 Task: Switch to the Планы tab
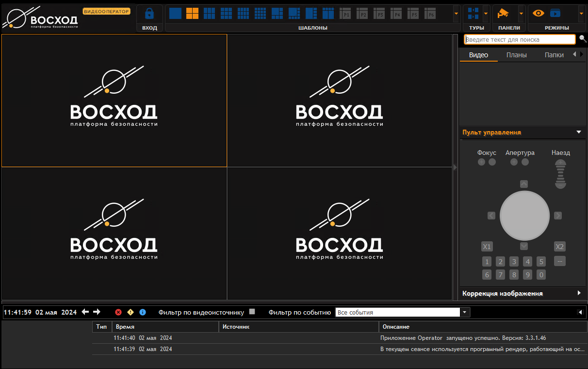[x=516, y=55]
